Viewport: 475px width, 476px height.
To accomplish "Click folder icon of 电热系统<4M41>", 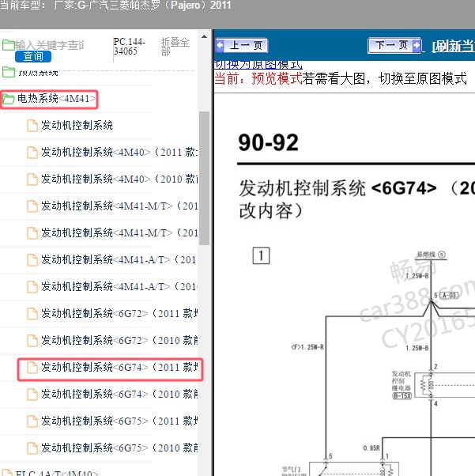I will coord(9,99).
